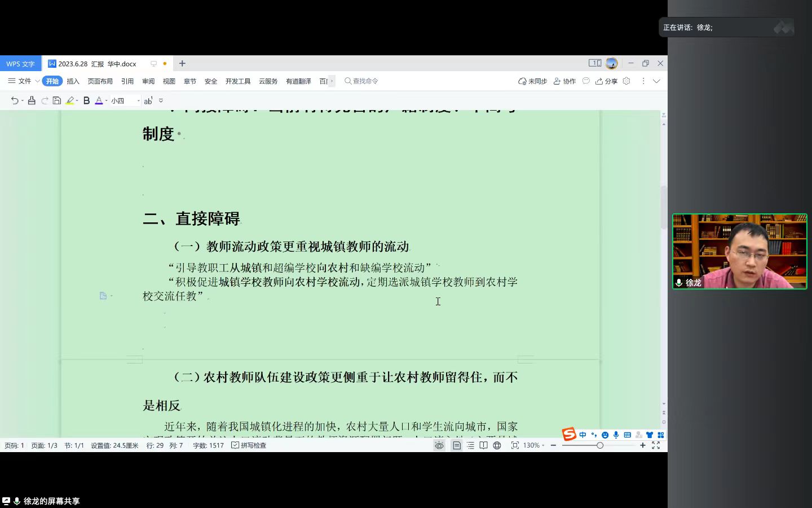The height and width of the screenshot is (508, 812).
Task: Click the format painter brush icon
Action: 32,100
